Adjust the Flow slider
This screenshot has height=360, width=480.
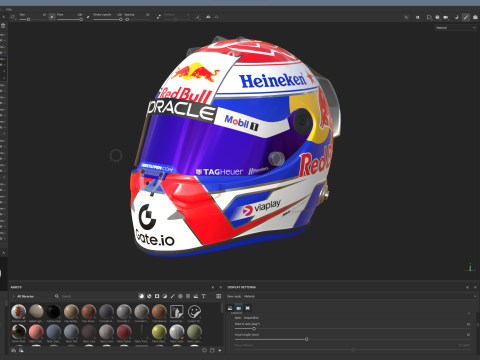tap(70, 19)
